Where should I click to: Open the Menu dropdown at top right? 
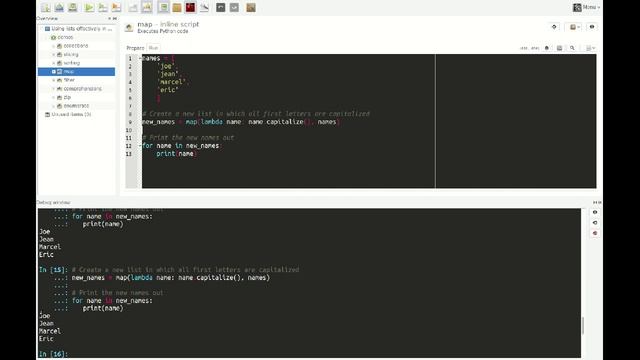click(587, 7)
